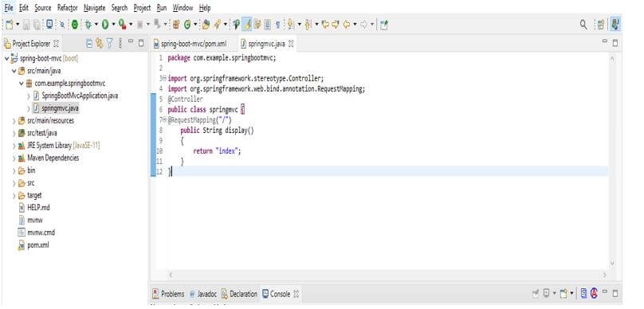Toggle Link with Editor in Project Explorer
This screenshot has width=644, height=309.
point(100,43)
